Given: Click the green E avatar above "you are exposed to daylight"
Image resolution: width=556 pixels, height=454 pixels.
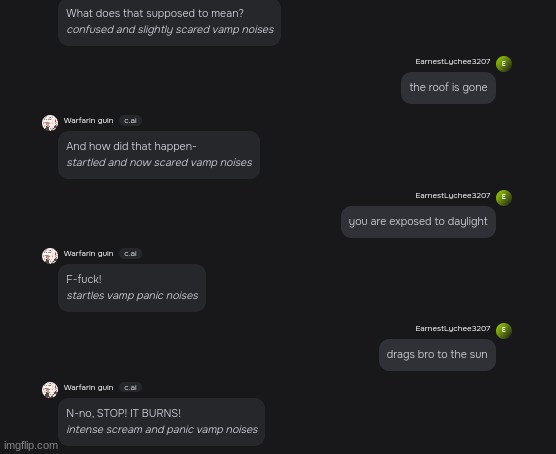Looking at the screenshot, I should pos(504,198).
